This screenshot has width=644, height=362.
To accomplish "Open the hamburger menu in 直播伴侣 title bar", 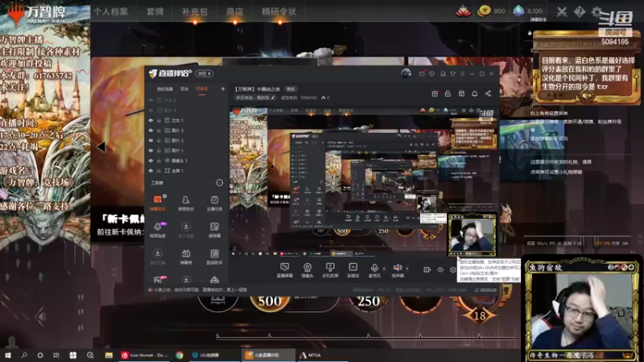I will click(462, 74).
